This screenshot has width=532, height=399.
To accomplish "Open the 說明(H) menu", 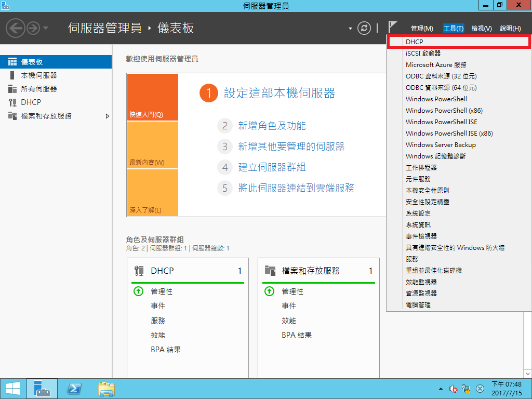I will 510,29.
